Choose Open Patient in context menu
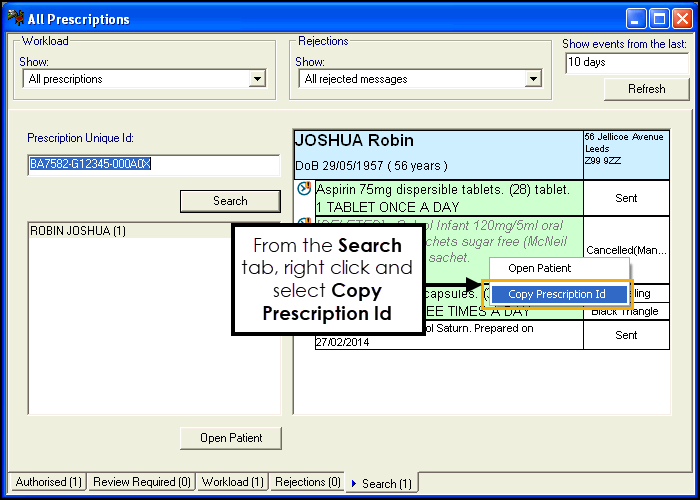This screenshot has width=700, height=500. point(540,268)
